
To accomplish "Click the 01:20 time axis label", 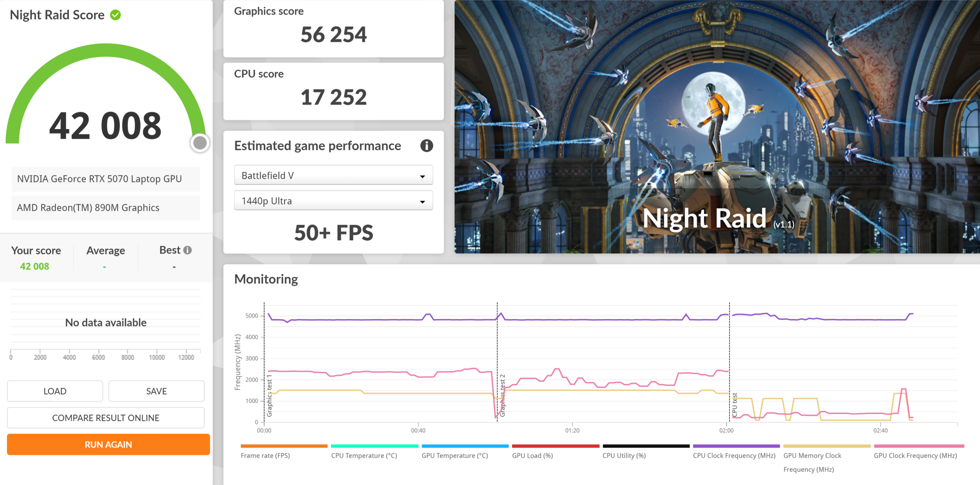I will click(x=572, y=430).
